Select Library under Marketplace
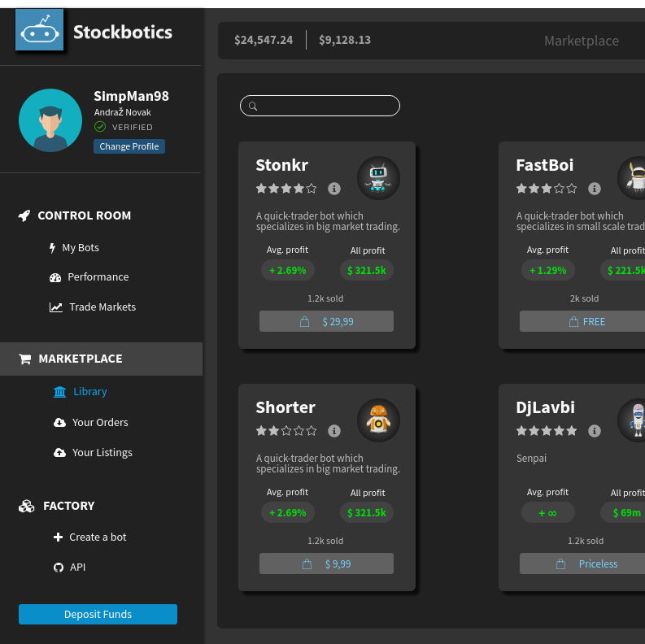The width and height of the screenshot is (645, 644). (89, 392)
